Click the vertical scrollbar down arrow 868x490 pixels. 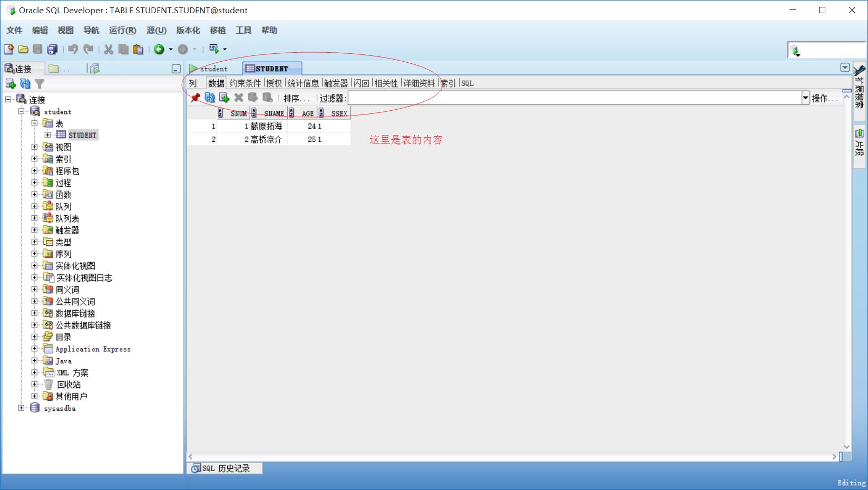pyautogui.click(x=847, y=447)
